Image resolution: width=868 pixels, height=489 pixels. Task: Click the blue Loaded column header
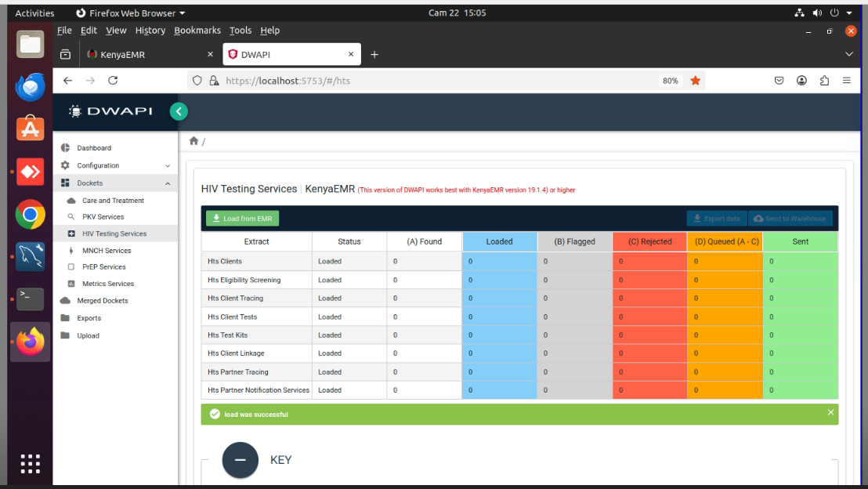click(x=499, y=241)
